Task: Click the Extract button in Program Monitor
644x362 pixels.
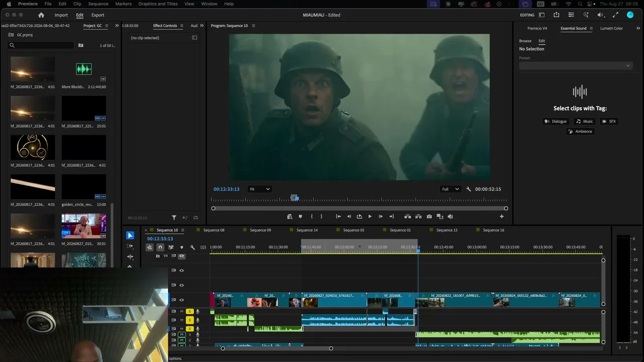Action: 418,217
